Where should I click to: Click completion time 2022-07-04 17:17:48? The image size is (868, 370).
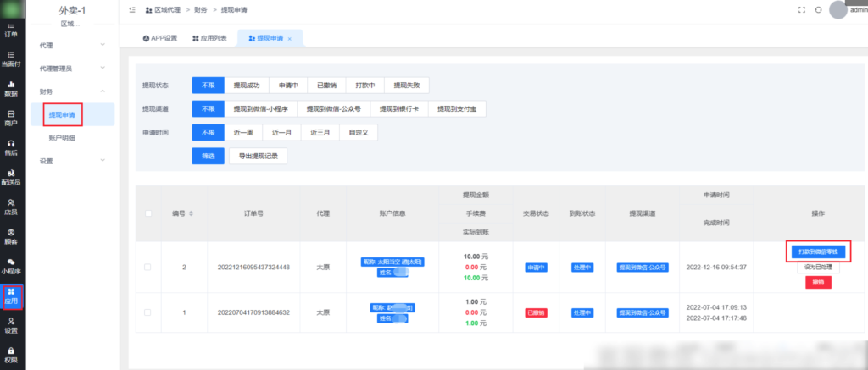tap(716, 318)
